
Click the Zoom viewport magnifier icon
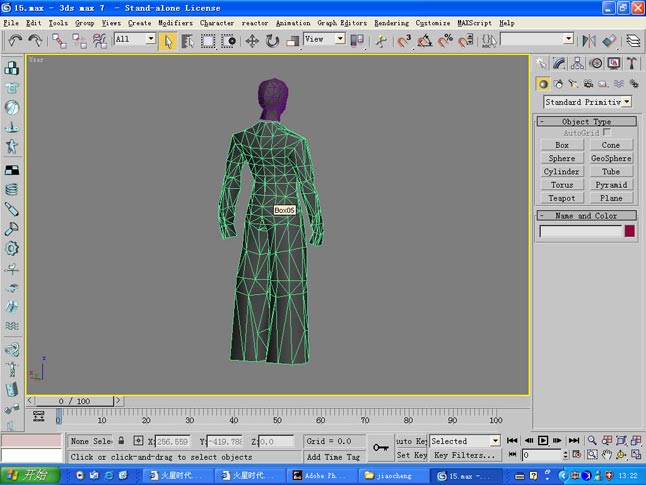[592, 440]
